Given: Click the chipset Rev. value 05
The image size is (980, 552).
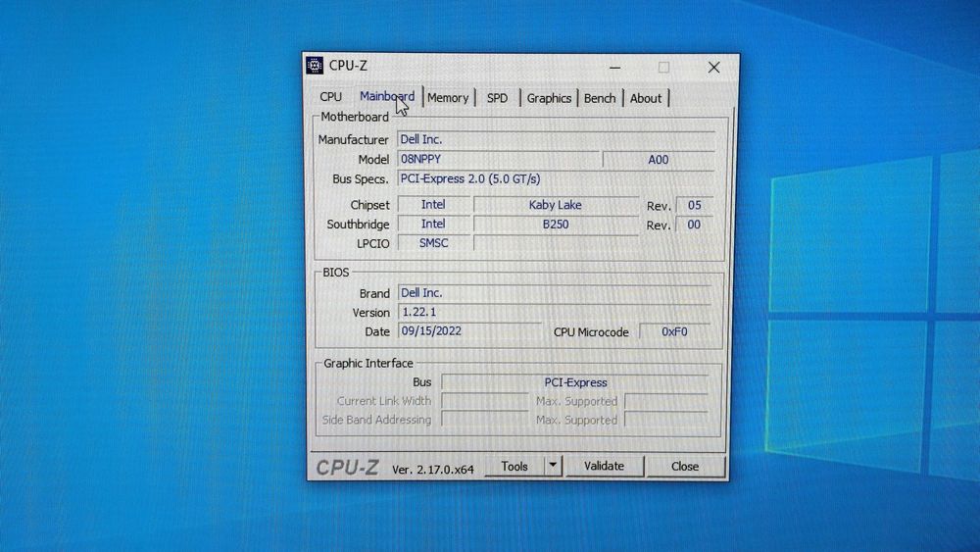Looking at the screenshot, I should (695, 205).
